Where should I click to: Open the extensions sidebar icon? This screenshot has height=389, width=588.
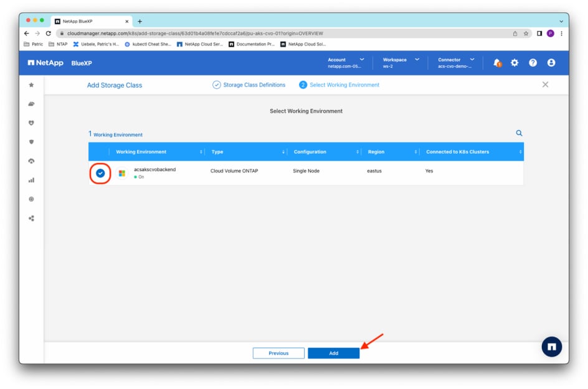32,218
